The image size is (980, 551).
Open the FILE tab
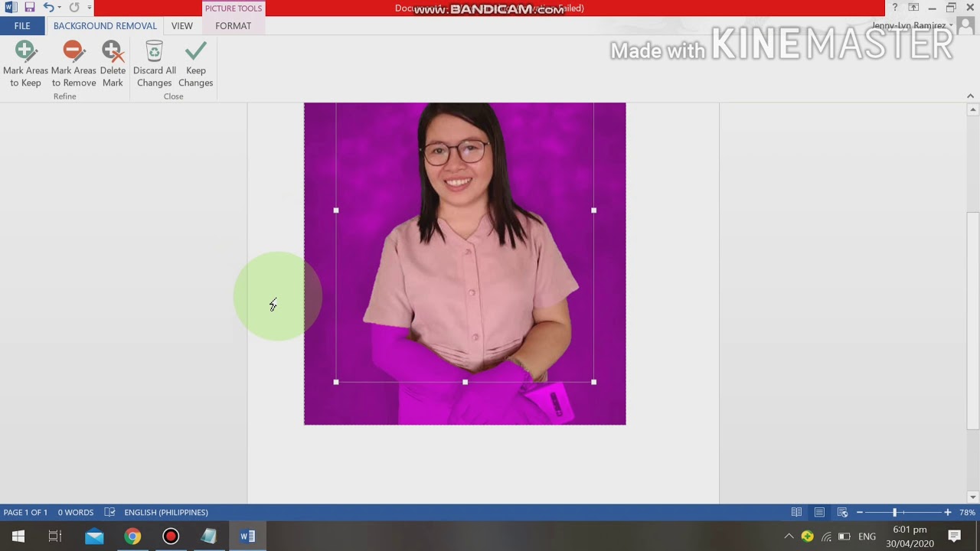coord(22,25)
